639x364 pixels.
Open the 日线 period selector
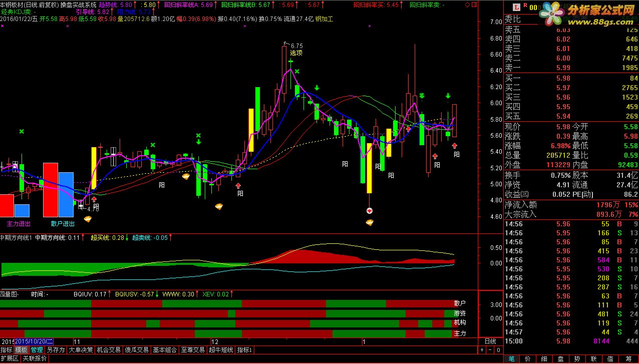490,341
